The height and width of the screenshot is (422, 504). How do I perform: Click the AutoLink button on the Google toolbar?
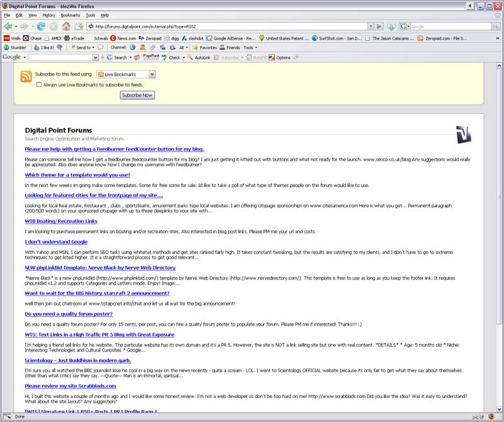199,57
